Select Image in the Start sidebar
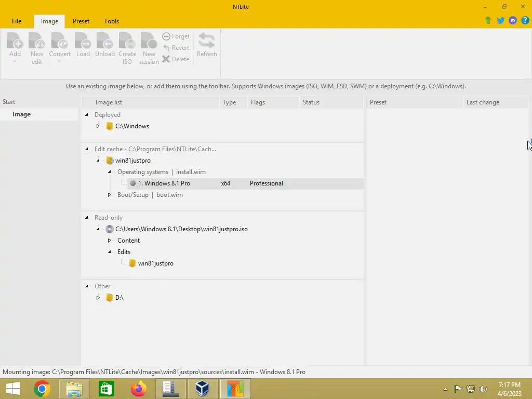The height and width of the screenshot is (399, 532). [x=39, y=114]
